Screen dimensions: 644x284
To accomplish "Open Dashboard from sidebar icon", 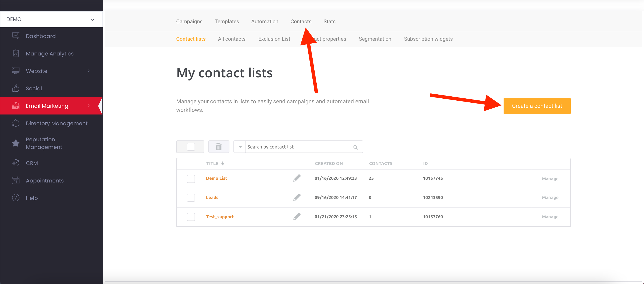I will (x=16, y=36).
